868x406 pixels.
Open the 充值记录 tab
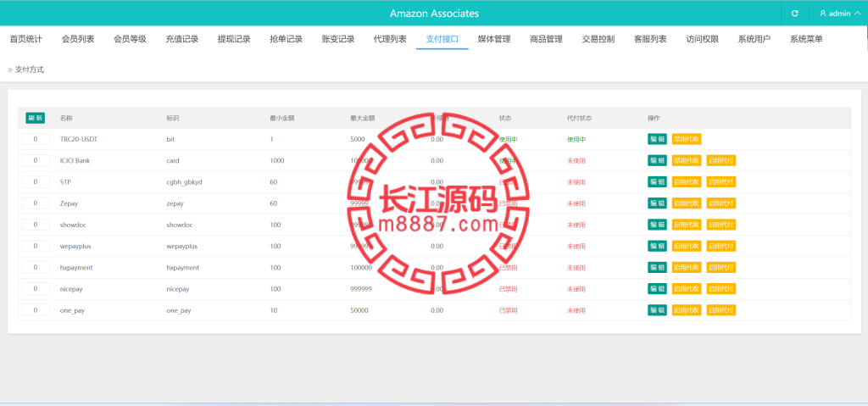pos(182,39)
